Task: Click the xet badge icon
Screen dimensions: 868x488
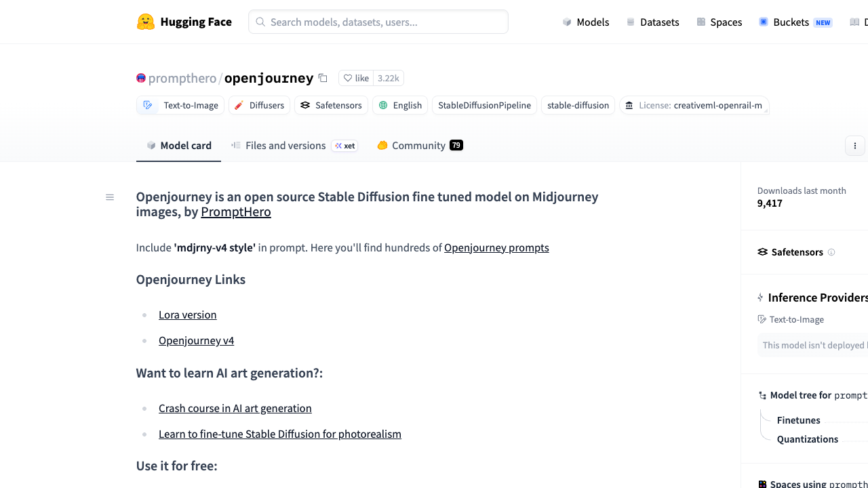Action: pos(345,146)
